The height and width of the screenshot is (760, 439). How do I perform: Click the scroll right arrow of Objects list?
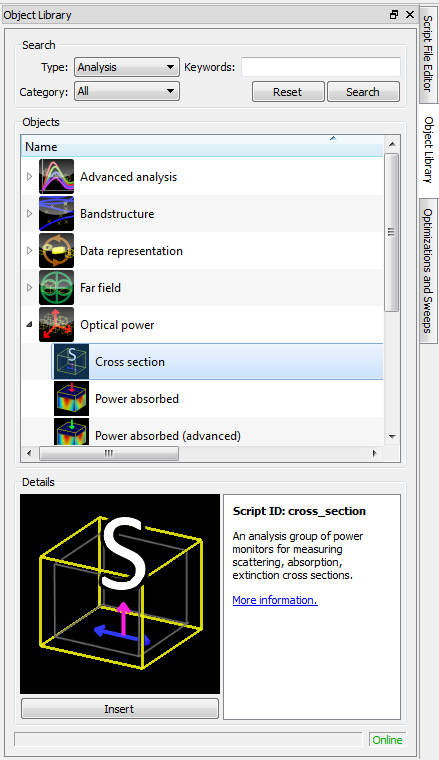click(375, 453)
